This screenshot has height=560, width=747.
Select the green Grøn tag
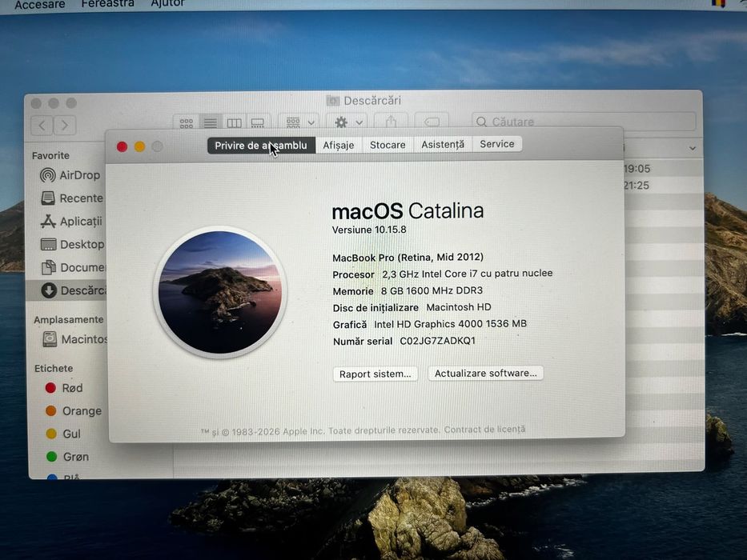67,457
